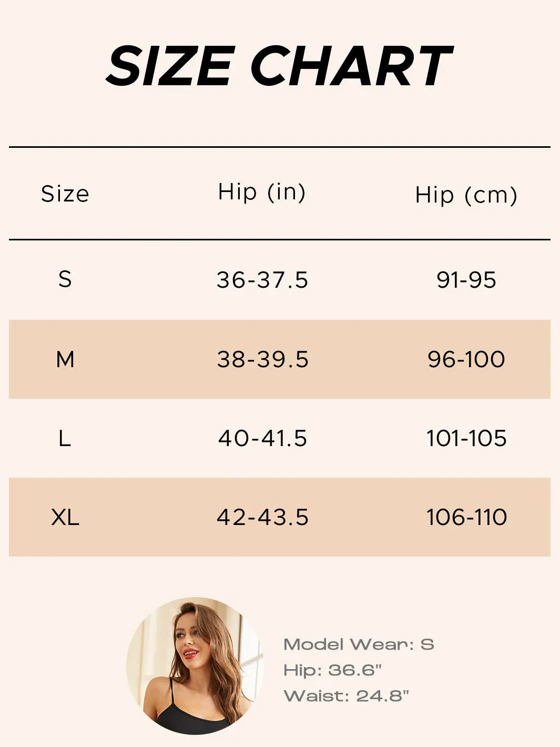Select the M size cell
The width and height of the screenshot is (560, 747).
pyautogui.click(x=65, y=360)
